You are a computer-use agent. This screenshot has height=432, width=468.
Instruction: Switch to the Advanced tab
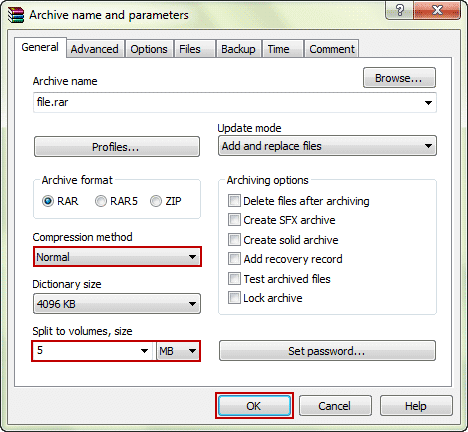[95, 49]
